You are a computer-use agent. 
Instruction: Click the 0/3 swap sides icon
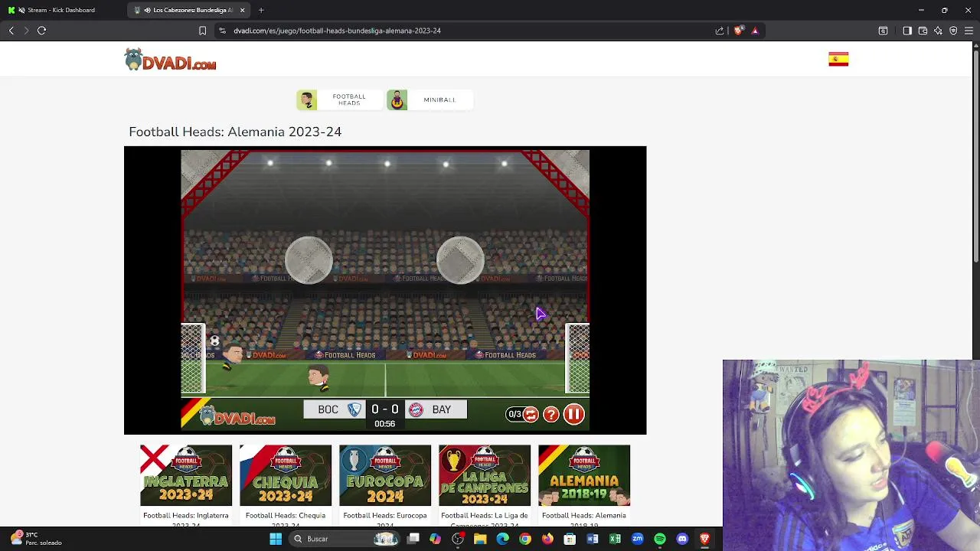point(531,415)
